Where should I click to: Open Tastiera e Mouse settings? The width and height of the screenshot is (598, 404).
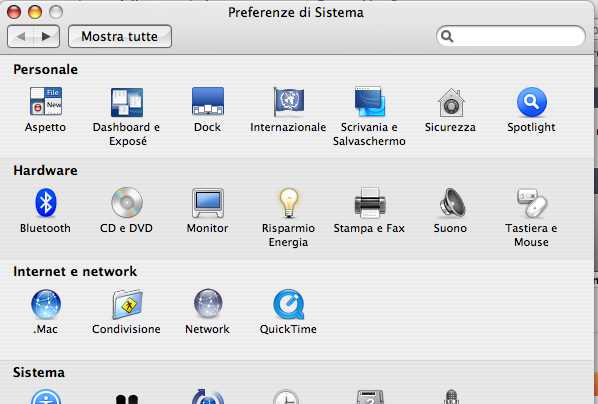pos(532,203)
